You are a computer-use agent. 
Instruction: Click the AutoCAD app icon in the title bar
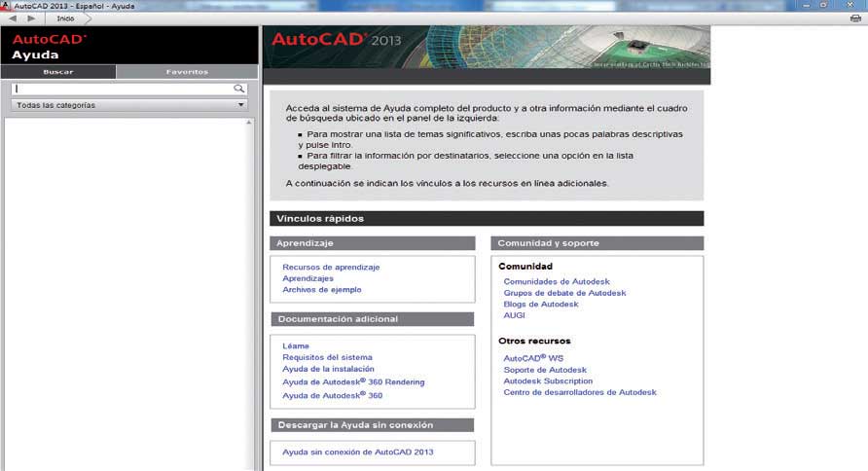tap(5, 6)
